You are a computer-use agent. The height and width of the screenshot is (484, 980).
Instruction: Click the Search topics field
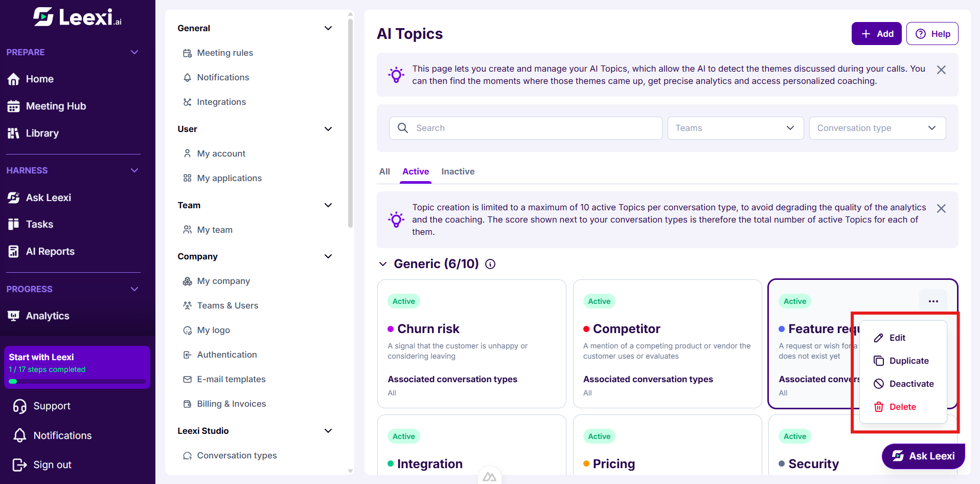click(x=526, y=128)
